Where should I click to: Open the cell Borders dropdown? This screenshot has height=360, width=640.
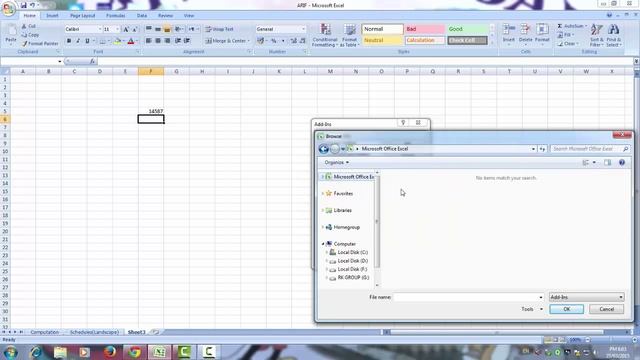(109, 41)
